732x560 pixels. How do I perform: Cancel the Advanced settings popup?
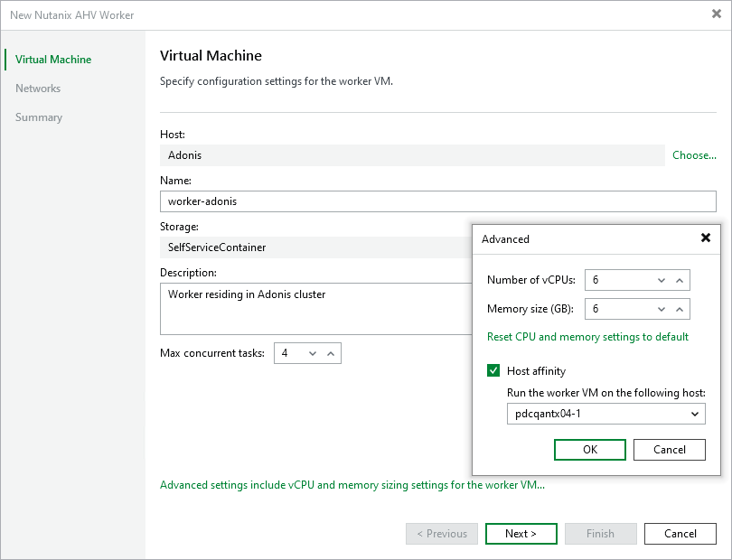point(670,450)
